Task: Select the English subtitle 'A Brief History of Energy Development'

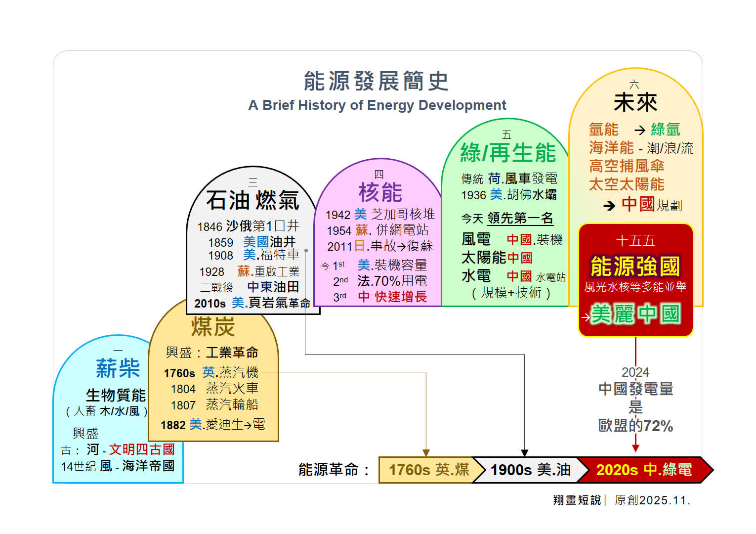Action: click(377, 105)
